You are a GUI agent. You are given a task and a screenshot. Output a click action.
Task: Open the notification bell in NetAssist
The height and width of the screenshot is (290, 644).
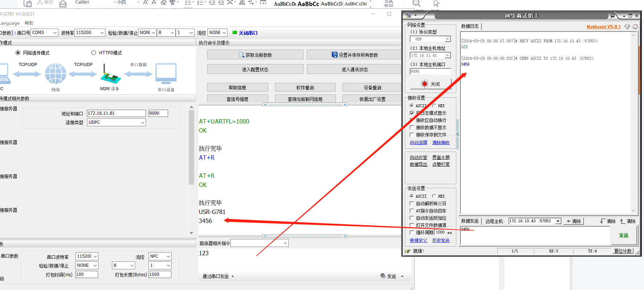coord(635,27)
